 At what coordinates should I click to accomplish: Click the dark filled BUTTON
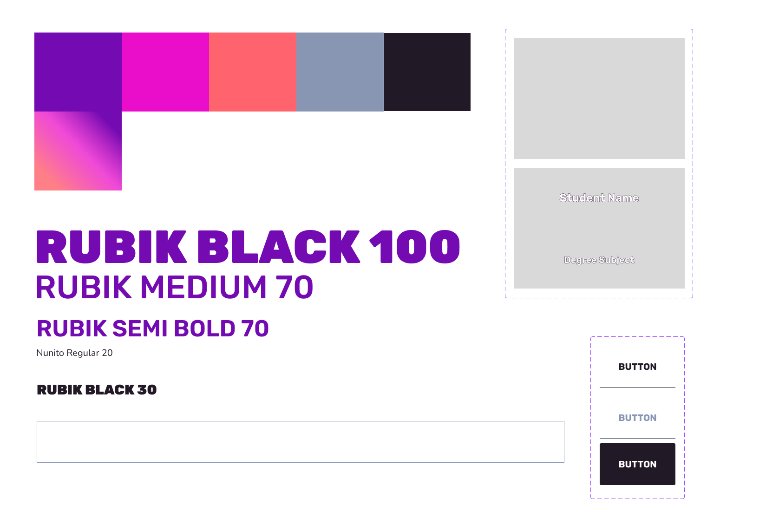[637, 464]
